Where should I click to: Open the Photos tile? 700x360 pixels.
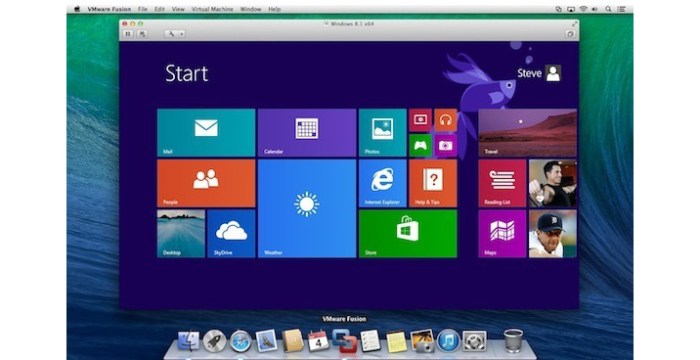point(383,133)
